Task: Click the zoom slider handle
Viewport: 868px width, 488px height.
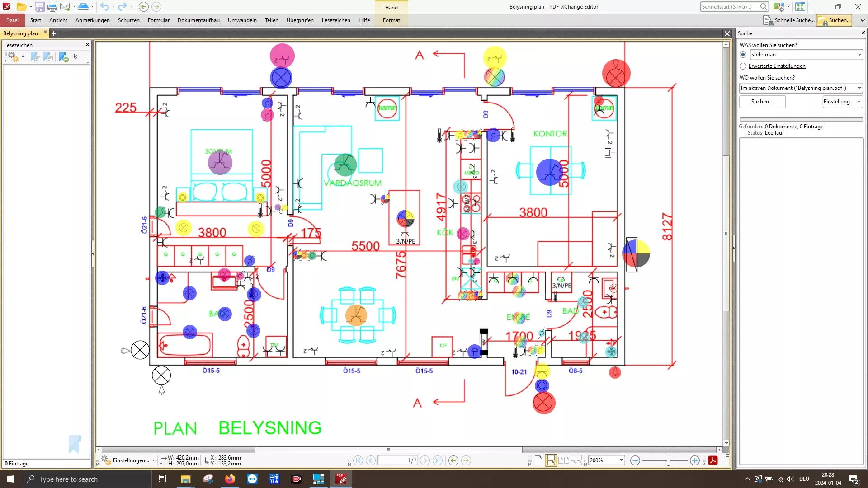Action: [x=668, y=460]
